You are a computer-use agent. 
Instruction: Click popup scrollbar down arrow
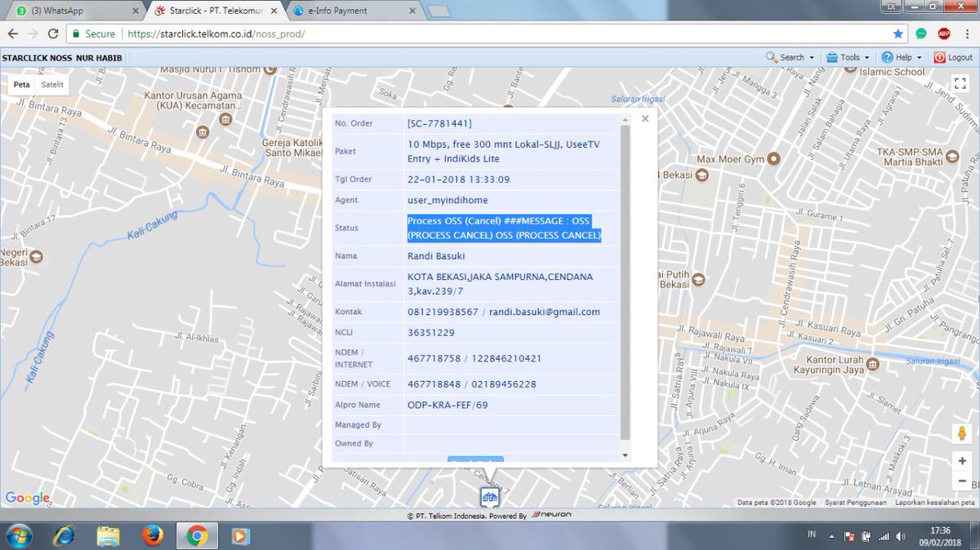point(625,455)
